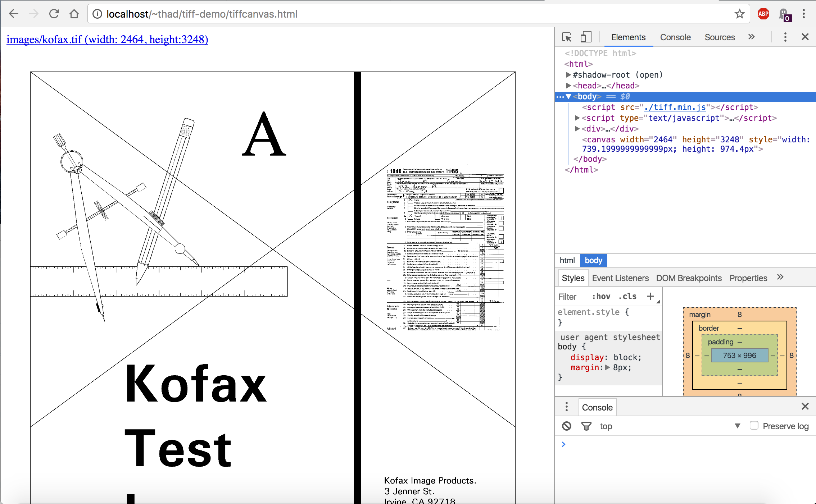The height and width of the screenshot is (504, 816).
Task: Switch to the Sources tab
Action: click(x=720, y=37)
